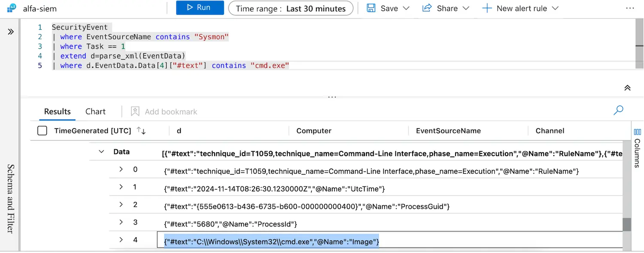Open the Columns panel icon
Image resolution: width=644 pixels, height=253 pixels.
pos(637,132)
